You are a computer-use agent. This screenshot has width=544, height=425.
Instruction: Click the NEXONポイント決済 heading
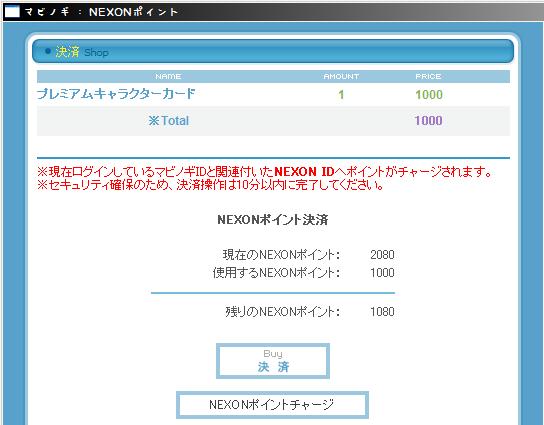point(273,220)
